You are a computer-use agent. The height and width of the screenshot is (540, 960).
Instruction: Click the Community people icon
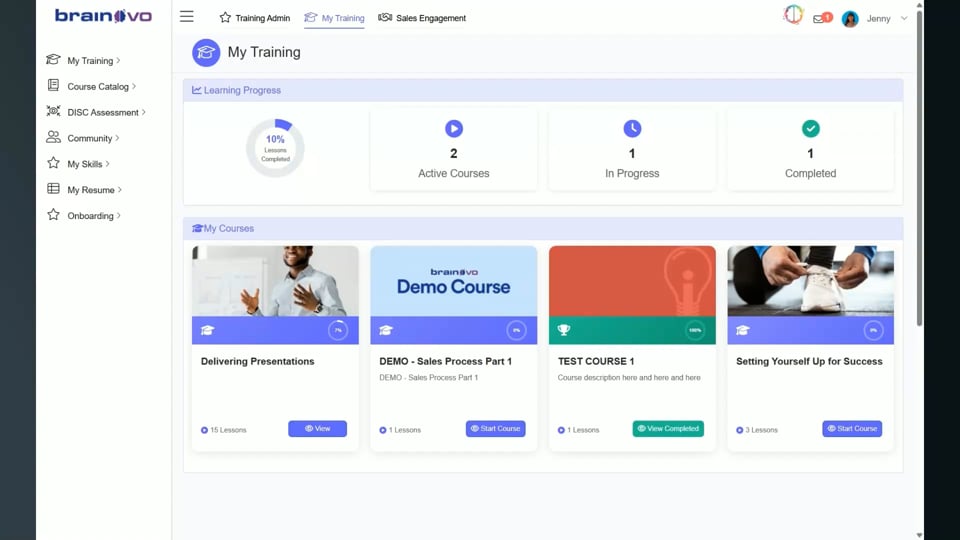53,137
